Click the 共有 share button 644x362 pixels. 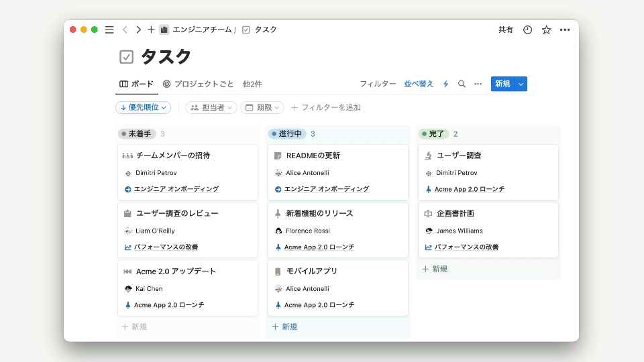506,29
